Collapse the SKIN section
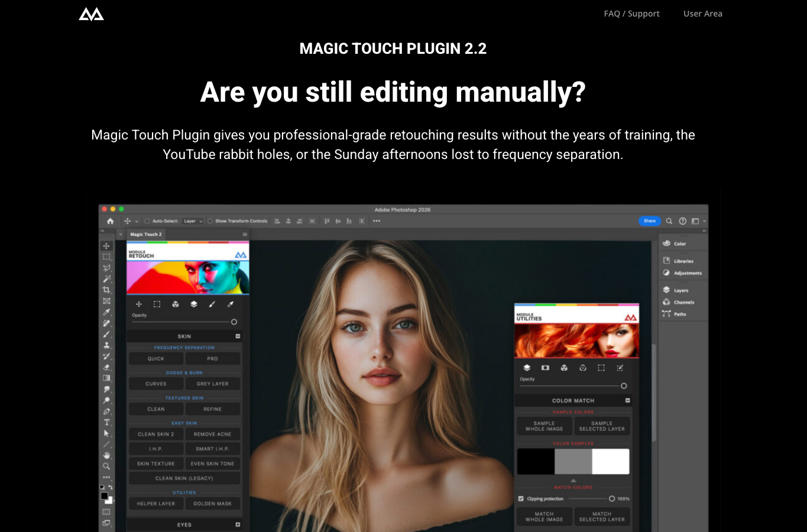 coord(238,336)
